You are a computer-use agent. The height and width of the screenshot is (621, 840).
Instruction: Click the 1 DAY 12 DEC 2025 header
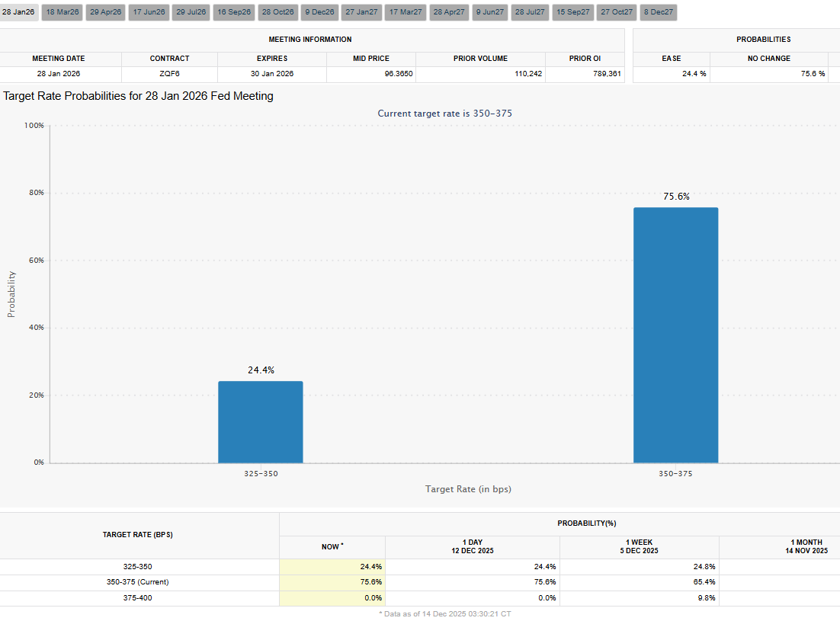pyautogui.click(x=473, y=546)
